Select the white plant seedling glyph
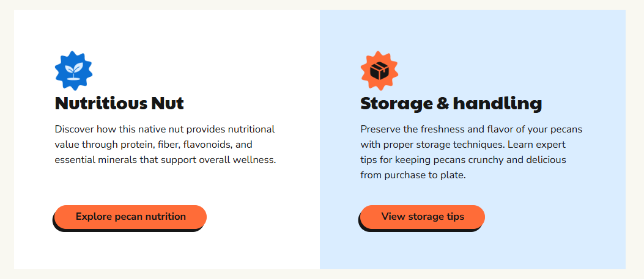644x279 pixels. click(73, 70)
